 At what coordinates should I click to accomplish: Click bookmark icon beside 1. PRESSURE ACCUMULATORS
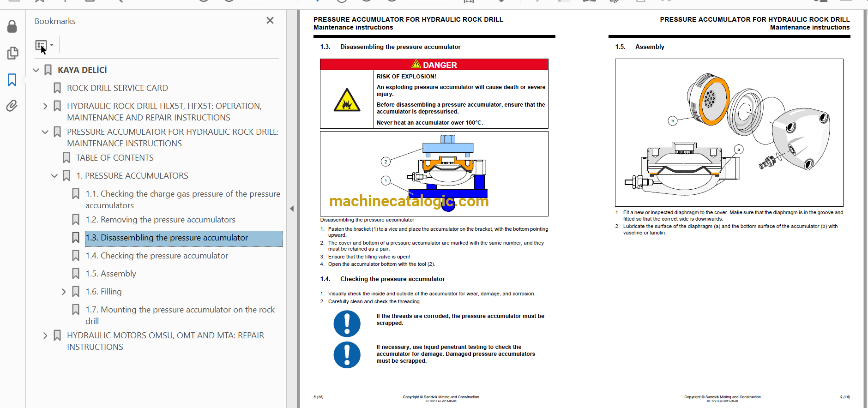pos(66,176)
